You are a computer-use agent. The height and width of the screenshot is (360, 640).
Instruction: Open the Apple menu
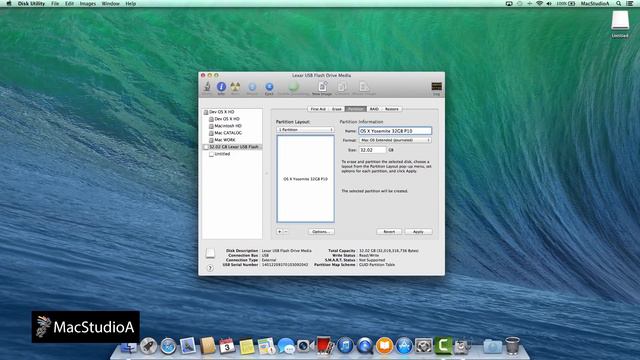tap(9, 4)
